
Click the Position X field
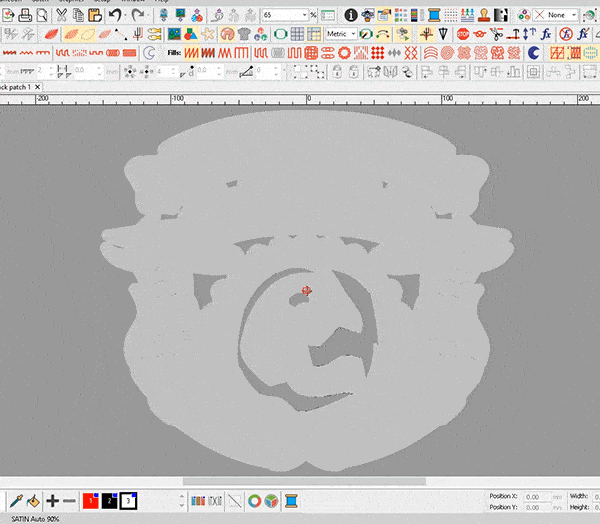[537, 497]
